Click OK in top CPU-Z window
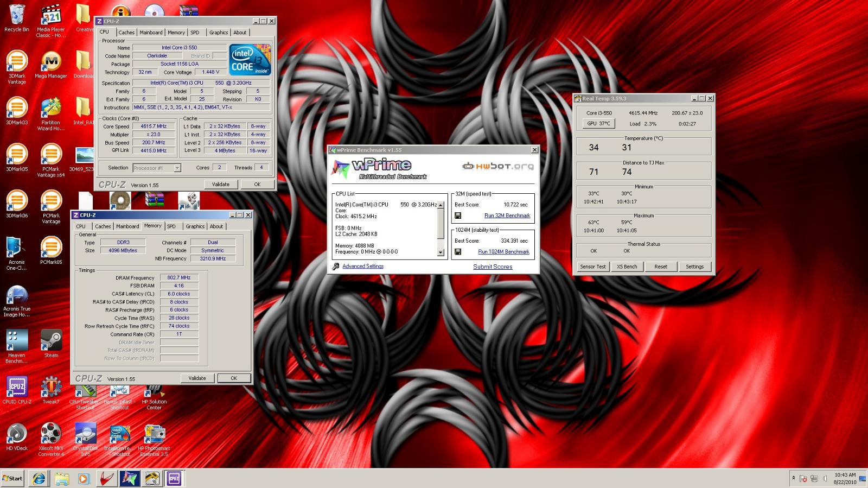This screenshot has height=488, width=868. pos(257,185)
